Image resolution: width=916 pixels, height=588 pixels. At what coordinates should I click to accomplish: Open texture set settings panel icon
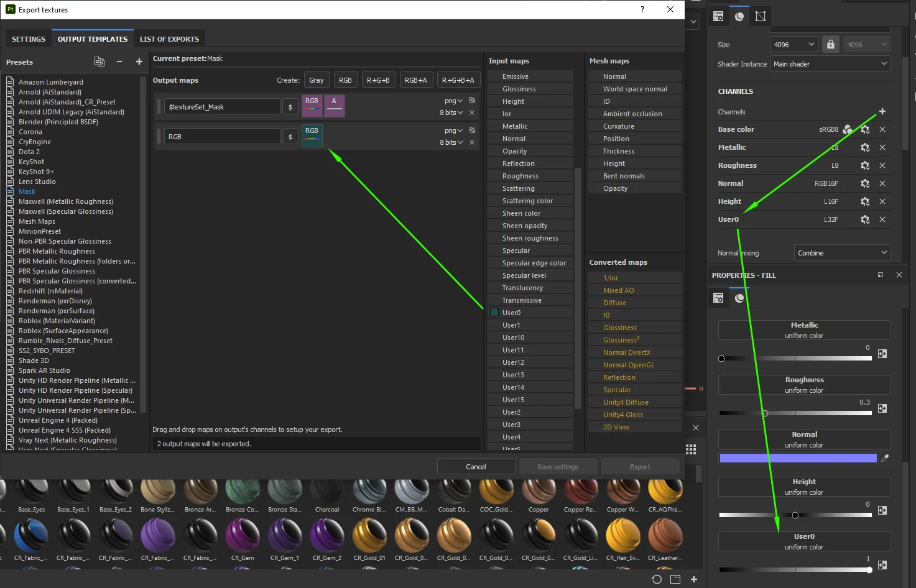[718, 16]
